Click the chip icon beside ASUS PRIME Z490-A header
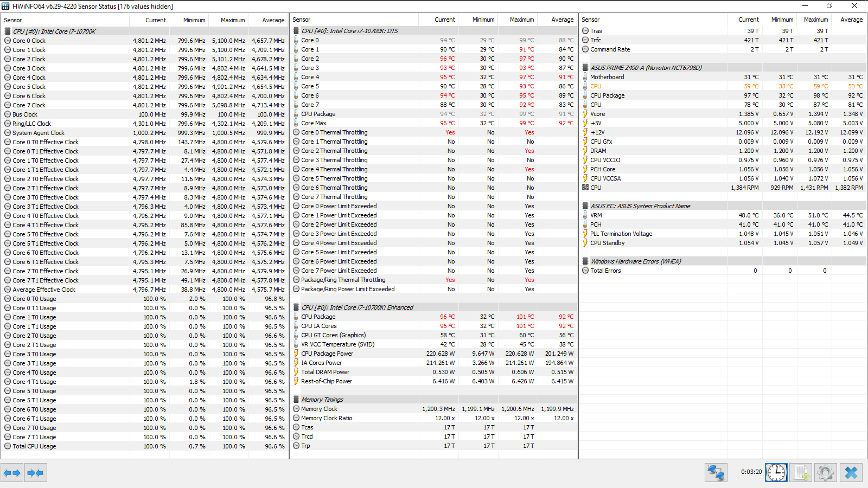The height and width of the screenshot is (488, 868). (585, 68)
